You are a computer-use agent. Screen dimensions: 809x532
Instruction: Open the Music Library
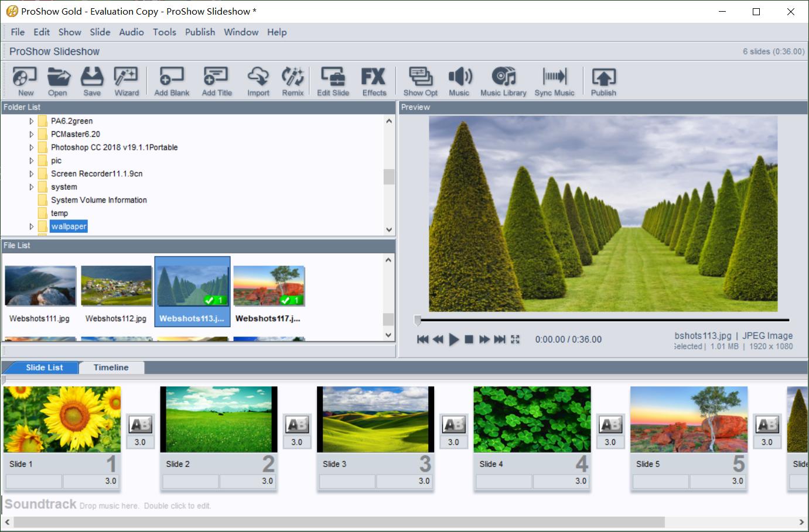(503, 81)
